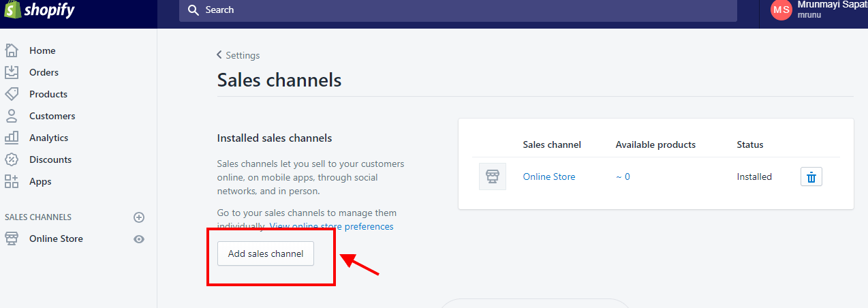Open View online store preferences link
The height and width of the screenshot is (308, 868).
point(332,226)
